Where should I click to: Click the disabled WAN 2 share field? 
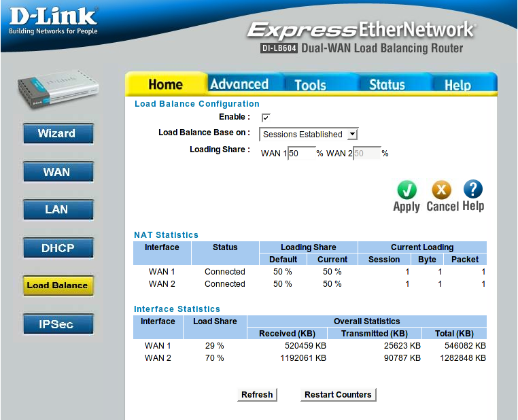click(x=366, y=153)
